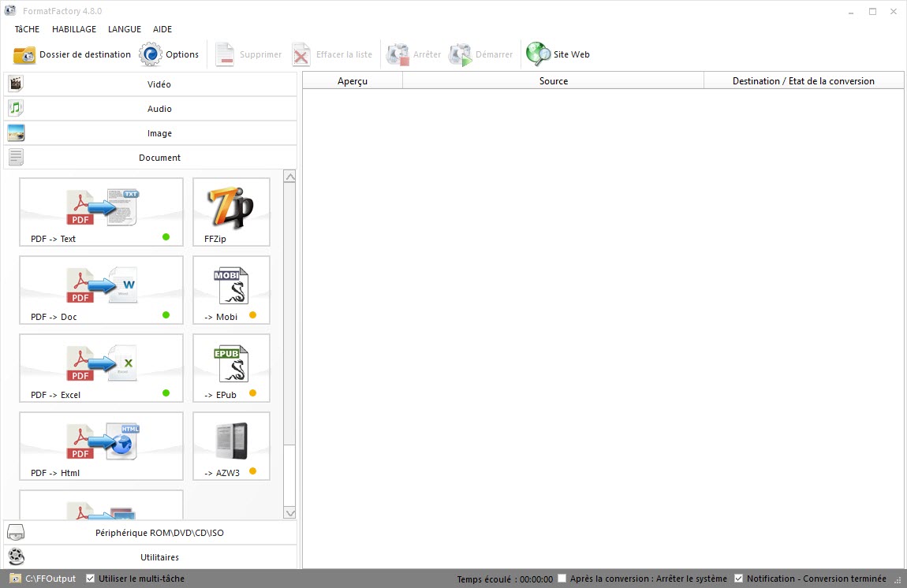The width and height of the screenshot is (907, 588).
Task: Click the Effacer la liste icon
Action: [x=300, y=55]
